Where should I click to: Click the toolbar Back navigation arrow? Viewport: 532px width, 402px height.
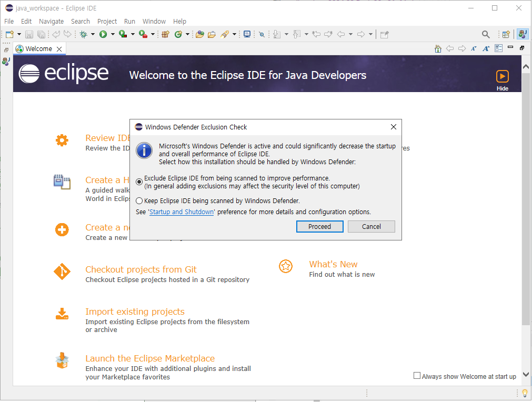point(341,34)
